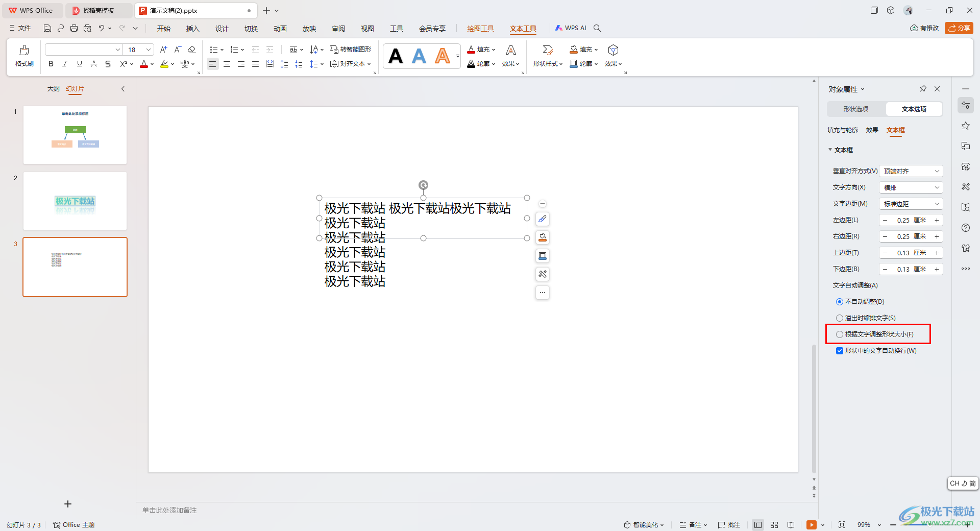Open search with the magnifier icon

[x=597, y=28]
